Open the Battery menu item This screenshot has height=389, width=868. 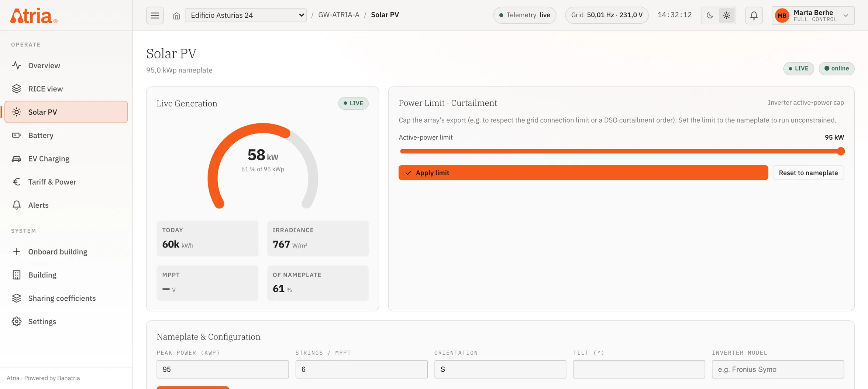click(x=66, y=135)
